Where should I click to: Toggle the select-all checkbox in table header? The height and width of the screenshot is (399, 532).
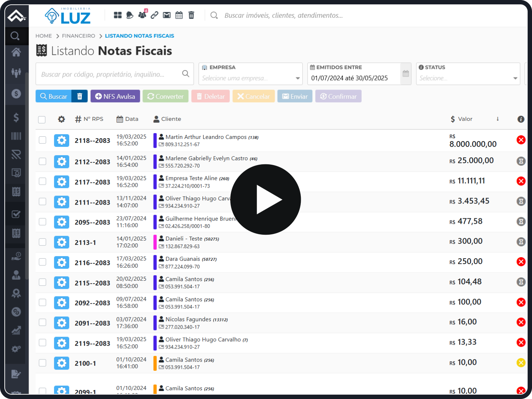tap(42, 120)
